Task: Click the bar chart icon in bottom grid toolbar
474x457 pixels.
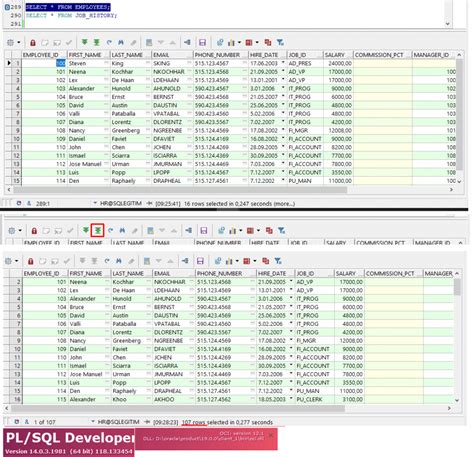Action: click(229, 261)
